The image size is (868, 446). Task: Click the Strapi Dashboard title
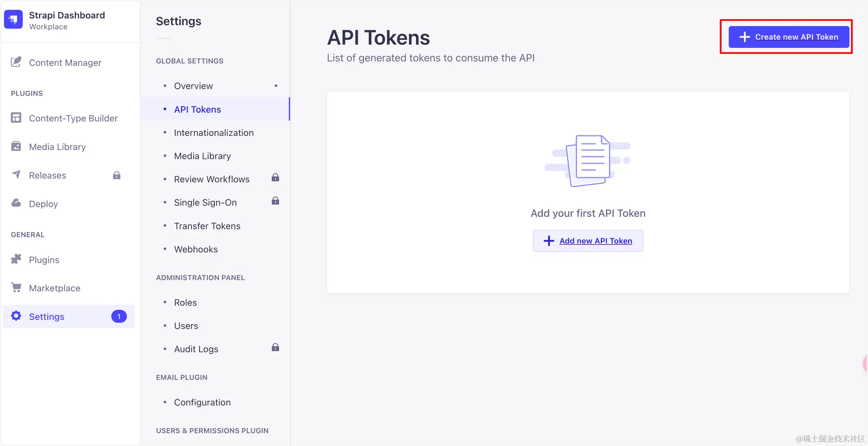(67, 15)
